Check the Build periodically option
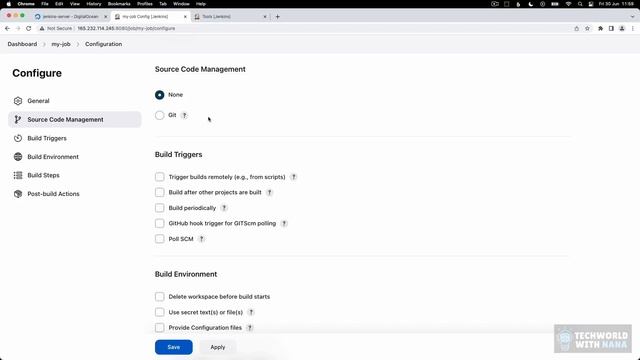This screenshot has height=360, width=640. 160,208
